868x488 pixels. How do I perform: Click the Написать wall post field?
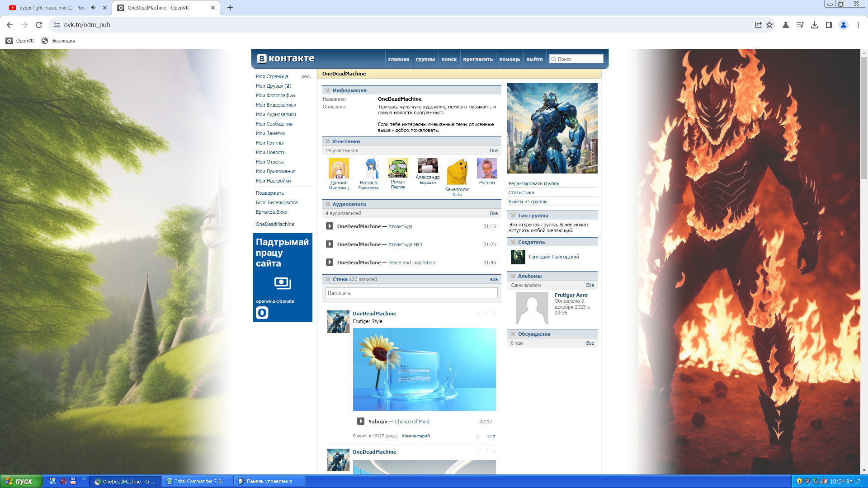pos(411,293)
